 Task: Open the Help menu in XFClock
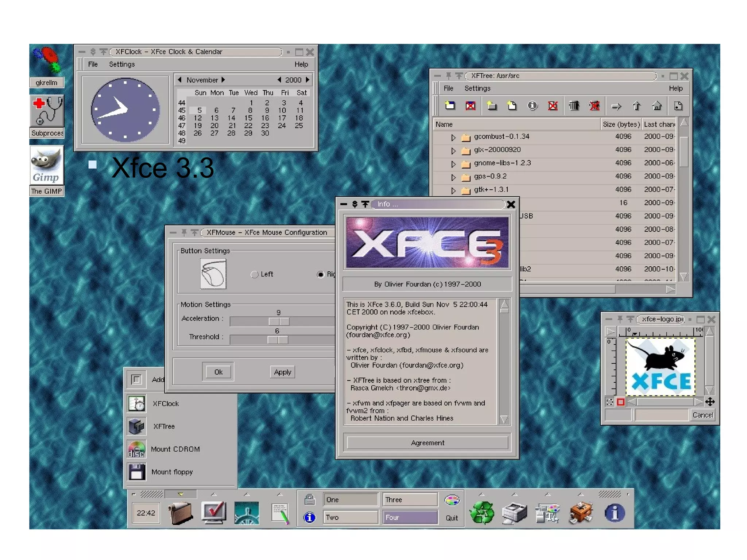301,64
